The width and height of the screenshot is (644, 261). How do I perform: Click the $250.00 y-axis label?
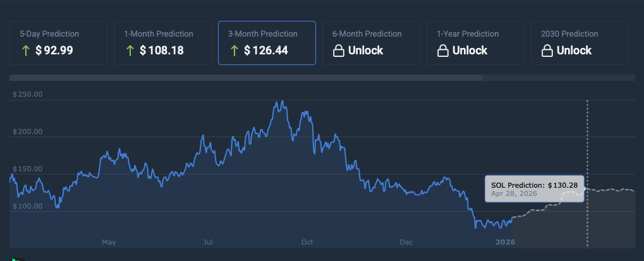coord(27,95)
